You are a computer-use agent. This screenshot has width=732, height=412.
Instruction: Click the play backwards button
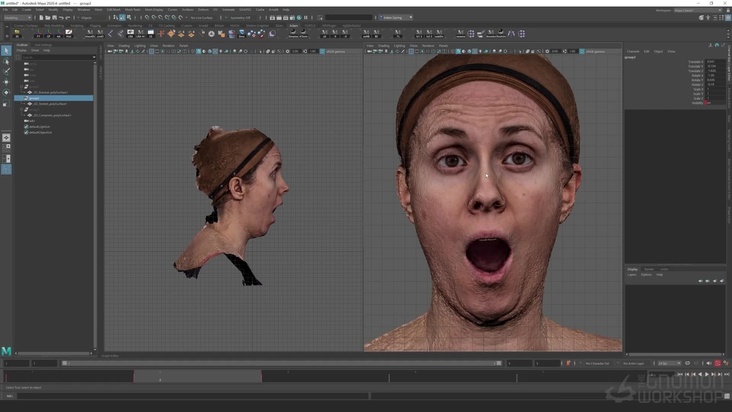click(x=700, y=374)
